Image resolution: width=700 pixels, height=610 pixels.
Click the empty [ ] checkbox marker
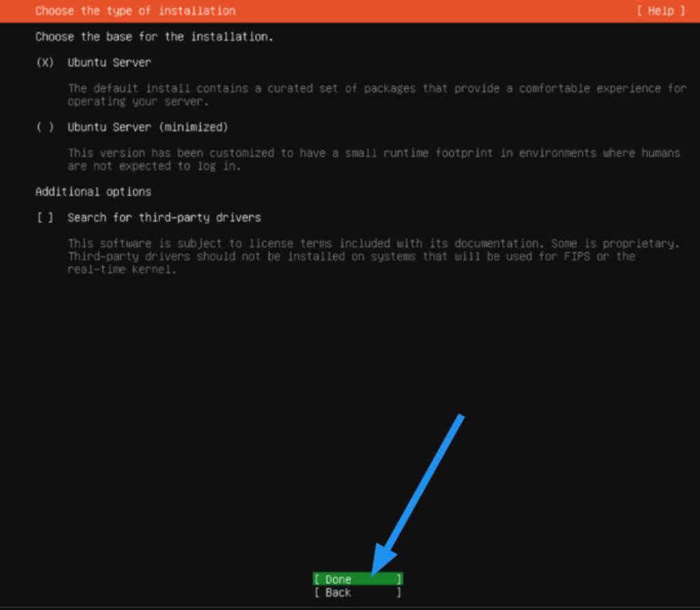[x=43, y=217]
